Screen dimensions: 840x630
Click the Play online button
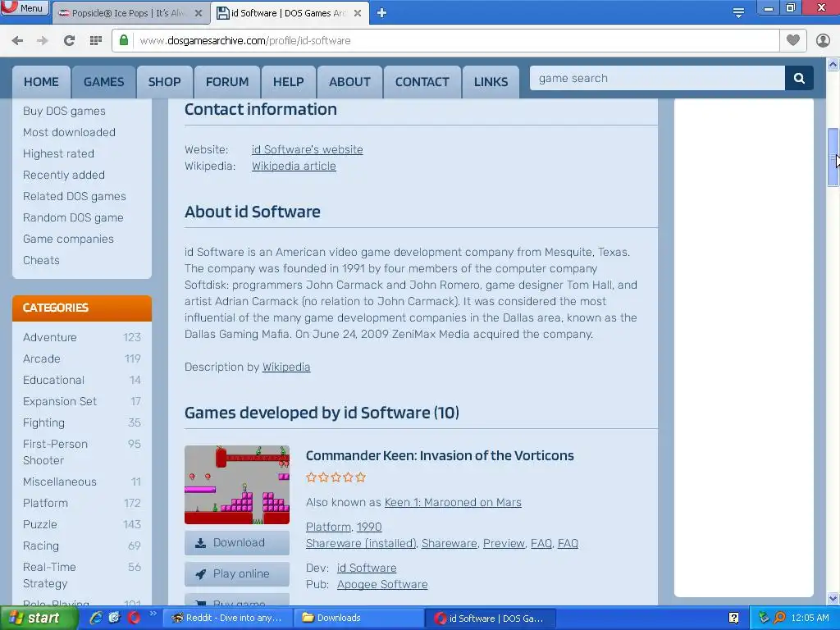[x=237, y=573]
